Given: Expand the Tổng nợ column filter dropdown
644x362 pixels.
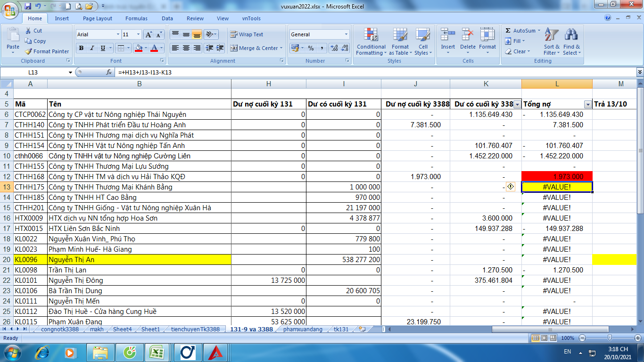Looking at the screenshot, I should [587, 104].
